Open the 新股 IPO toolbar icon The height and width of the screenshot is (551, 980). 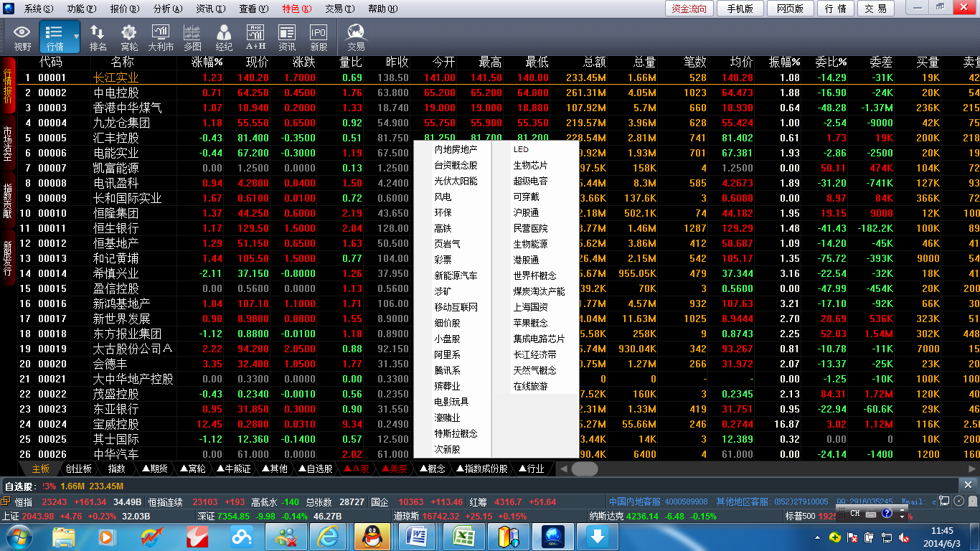tap(319, 37)
